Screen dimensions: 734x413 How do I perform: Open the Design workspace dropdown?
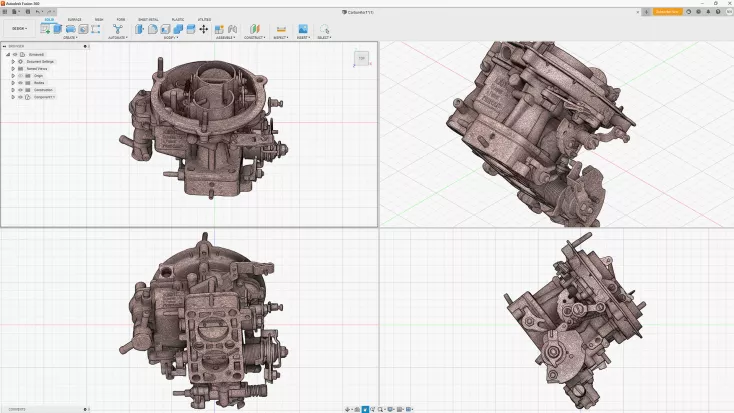[19, 29]
